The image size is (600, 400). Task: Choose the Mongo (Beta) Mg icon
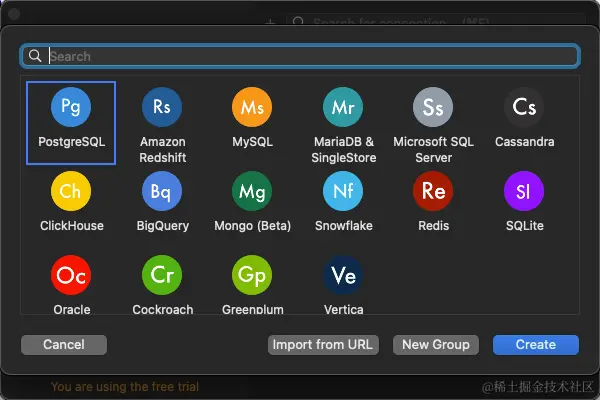pos(252,191)
